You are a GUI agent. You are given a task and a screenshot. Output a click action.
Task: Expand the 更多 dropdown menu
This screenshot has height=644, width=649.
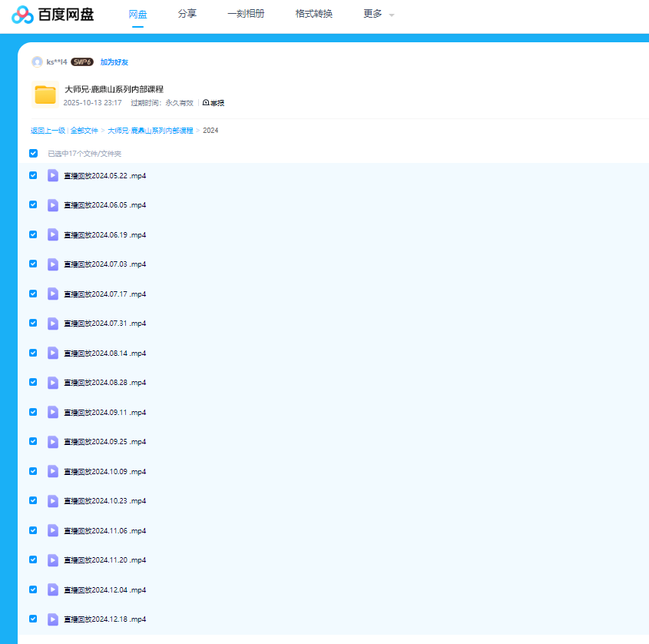379,14
